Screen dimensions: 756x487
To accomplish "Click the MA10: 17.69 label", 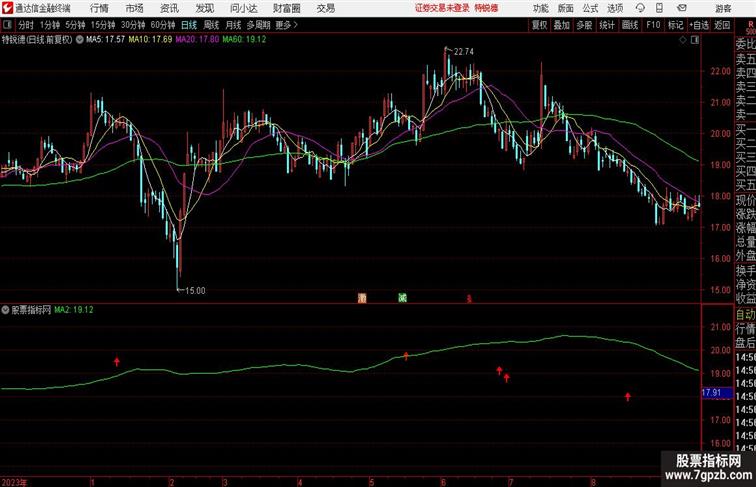I will pos(150,40).
